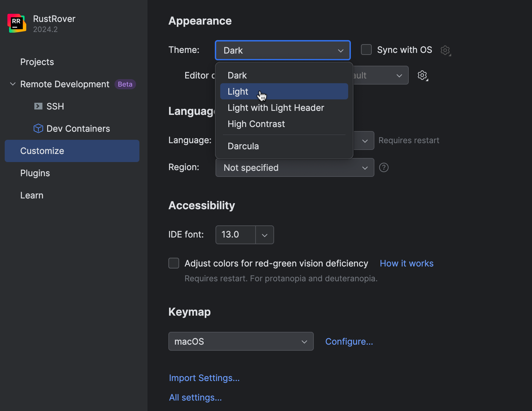
Task: Click the keymap Configure link
Action: (x=349, y=342)
